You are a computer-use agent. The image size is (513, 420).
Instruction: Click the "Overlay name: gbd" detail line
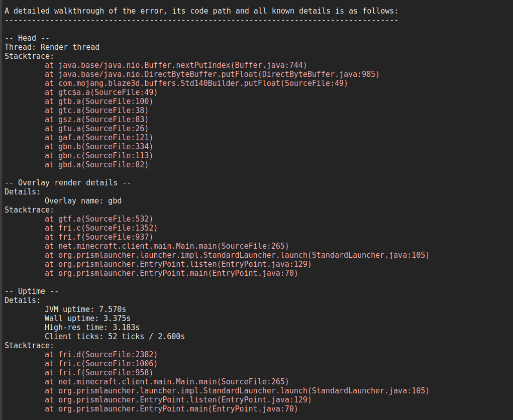(83, 201)
